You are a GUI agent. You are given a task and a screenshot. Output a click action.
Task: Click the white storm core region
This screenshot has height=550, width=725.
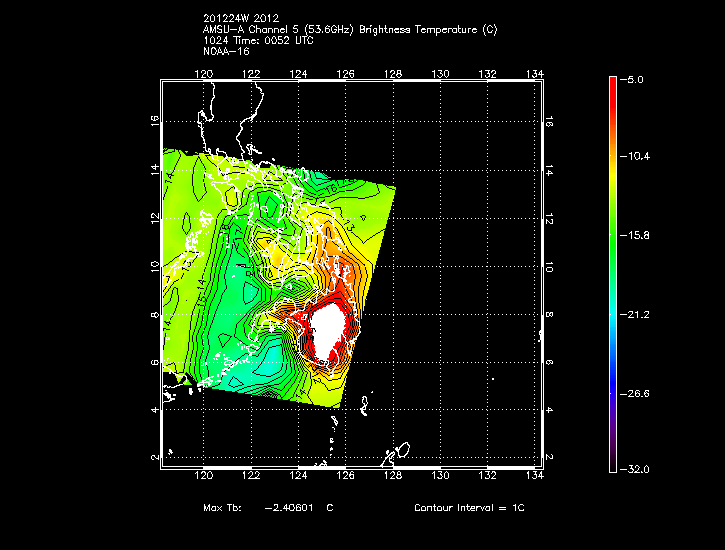(x=327, y=330)
